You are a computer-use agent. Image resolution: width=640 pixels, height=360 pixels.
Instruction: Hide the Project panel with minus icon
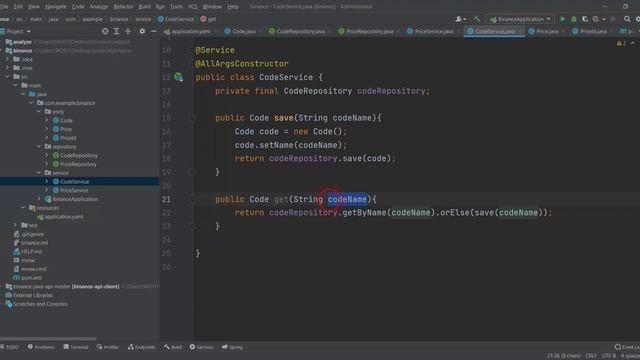point(153,31)
